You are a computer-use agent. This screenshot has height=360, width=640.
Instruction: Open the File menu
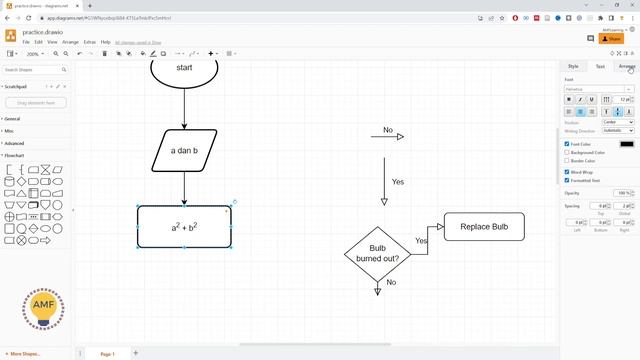[x=26, y=42]
